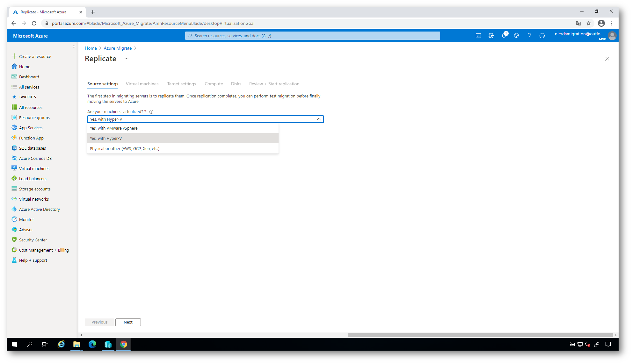This screenshot has height=364, width=632.
Task: Open Load balancers
Action: click(x=29, y=179)
